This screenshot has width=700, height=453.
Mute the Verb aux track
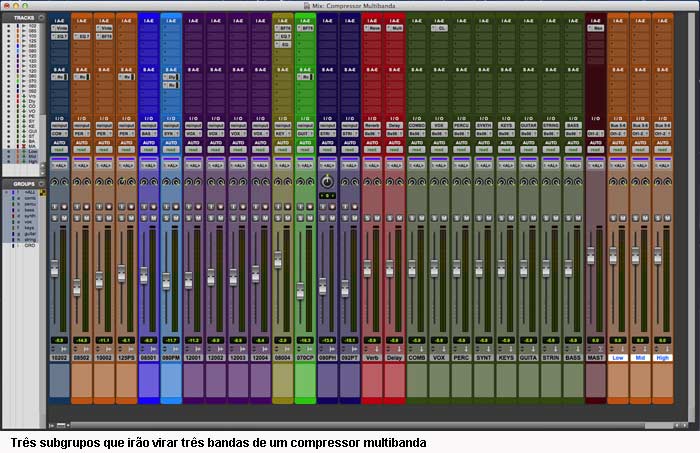tap(376, 218)
